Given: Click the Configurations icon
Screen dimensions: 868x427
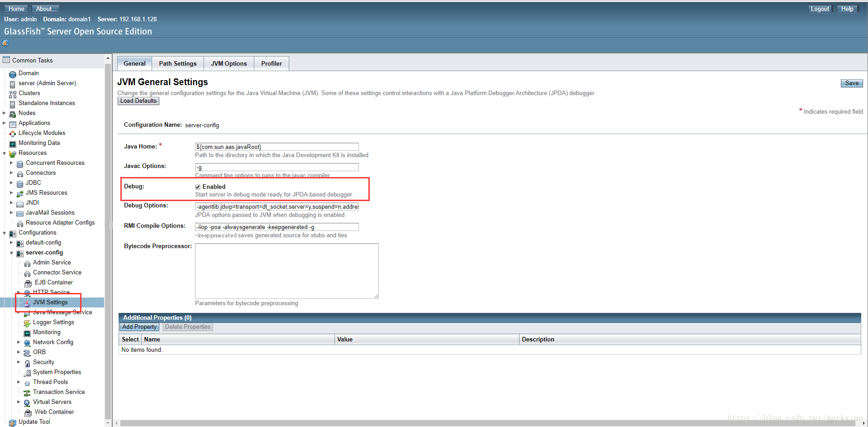Looking at the screenshot, I should (x=13, y=234).
